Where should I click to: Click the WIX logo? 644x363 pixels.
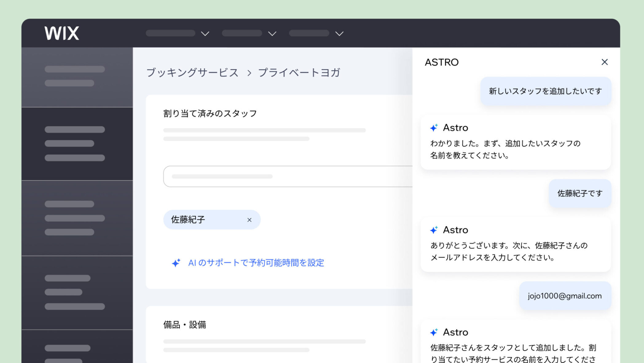pyautogui.click(x=62, y=33)
